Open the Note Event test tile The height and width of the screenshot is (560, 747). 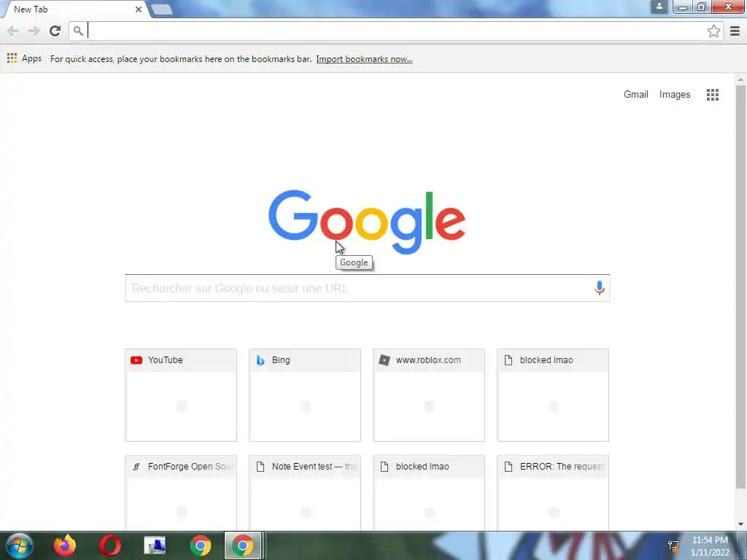pyautogui.click(x=305, y=493)
